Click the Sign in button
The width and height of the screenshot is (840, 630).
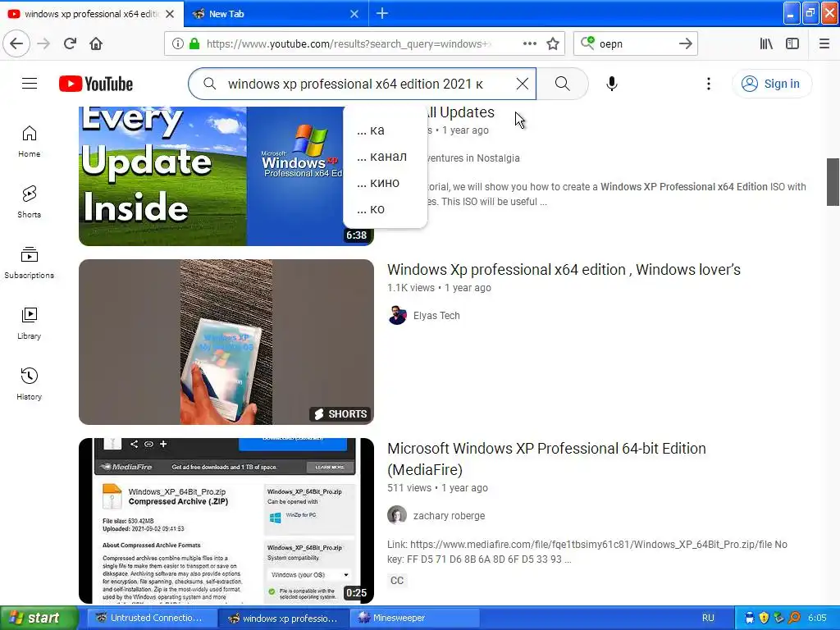(771, 84)
